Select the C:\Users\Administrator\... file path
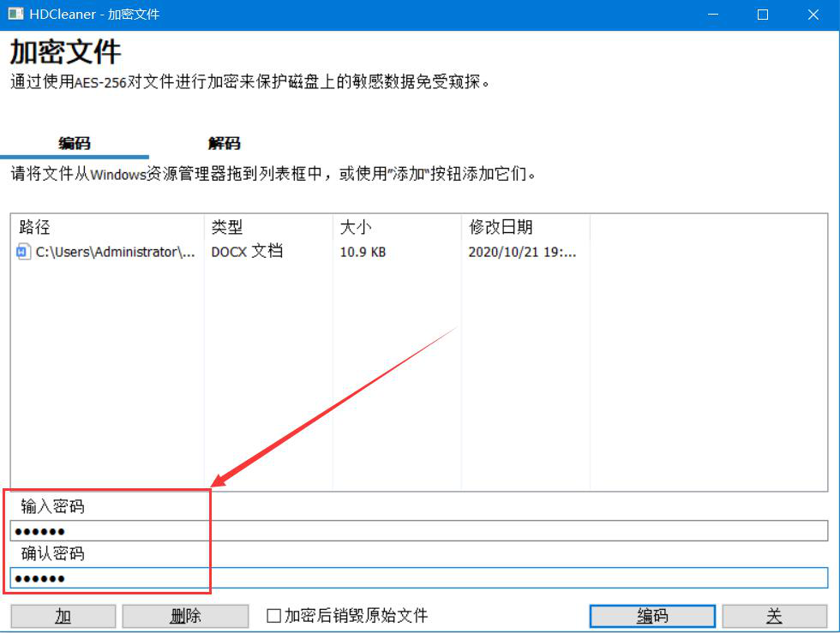 coord(115,252)
